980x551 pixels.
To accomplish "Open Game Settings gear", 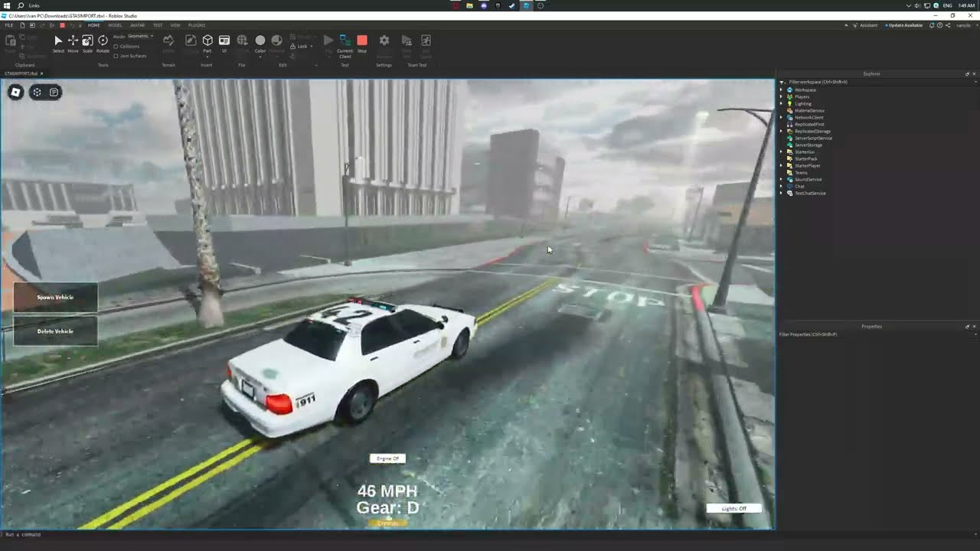I will (384, 41).
